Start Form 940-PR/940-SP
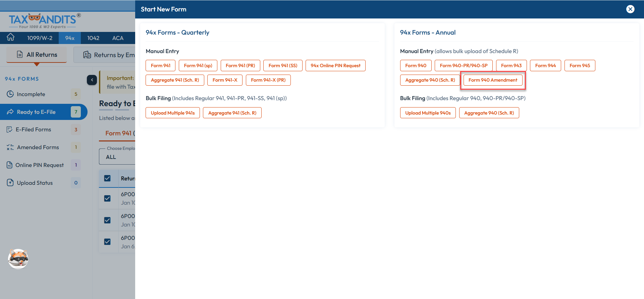 point(464,66)
